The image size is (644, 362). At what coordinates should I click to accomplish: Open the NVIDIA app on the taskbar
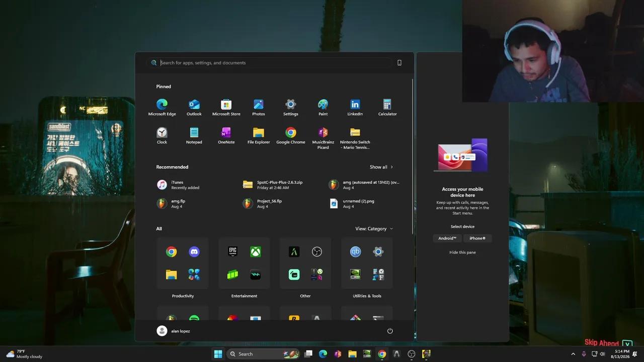[367, 354]
